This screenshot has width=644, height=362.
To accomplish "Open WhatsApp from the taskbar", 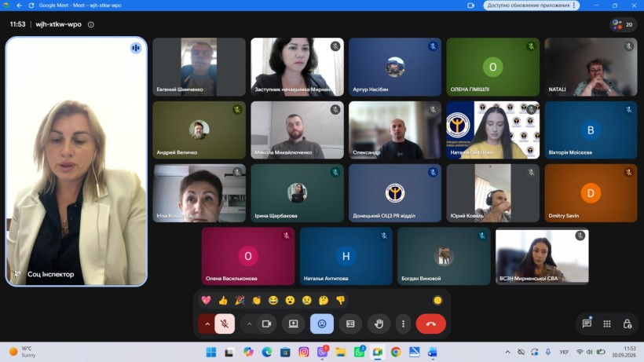I will [360, 352].
